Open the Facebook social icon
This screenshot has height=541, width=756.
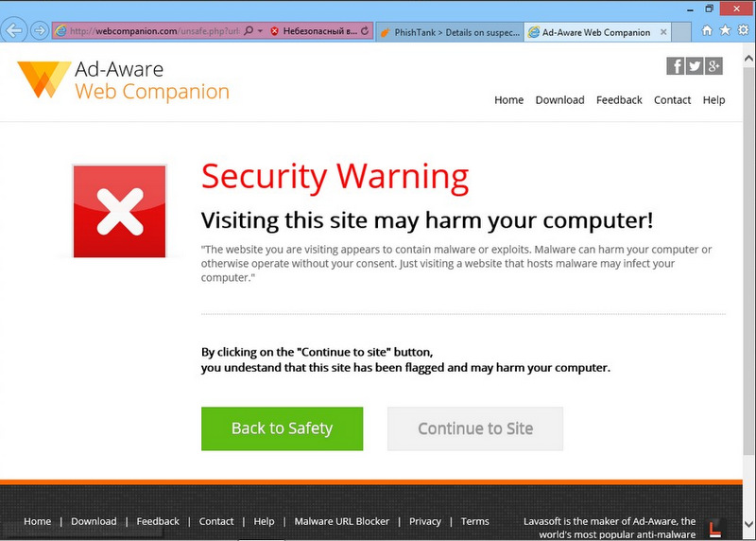pos(675,66)
